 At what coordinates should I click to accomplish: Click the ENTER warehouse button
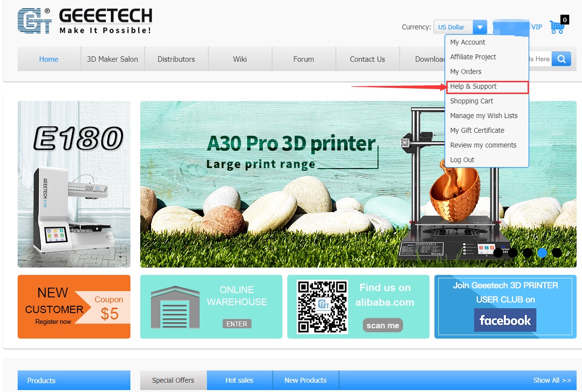(237, 324)
